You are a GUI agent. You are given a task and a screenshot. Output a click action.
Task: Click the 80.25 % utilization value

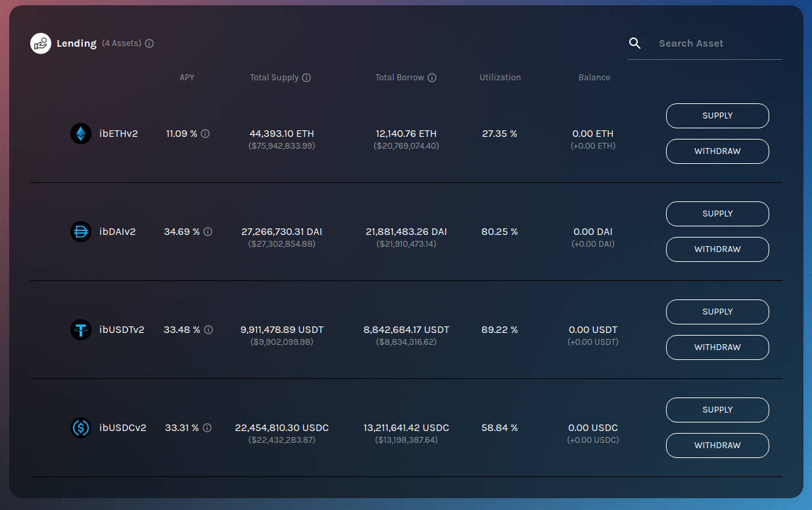coord(500,232)
